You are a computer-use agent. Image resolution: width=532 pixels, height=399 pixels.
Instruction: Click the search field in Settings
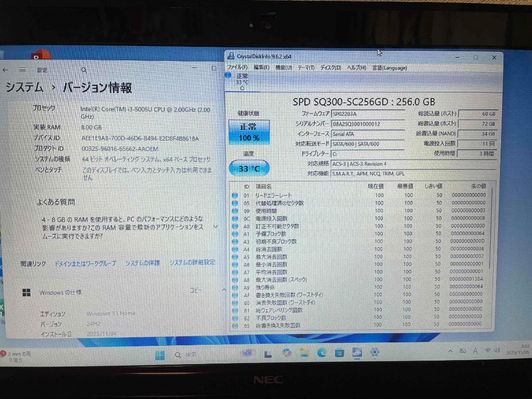point(84,70)
